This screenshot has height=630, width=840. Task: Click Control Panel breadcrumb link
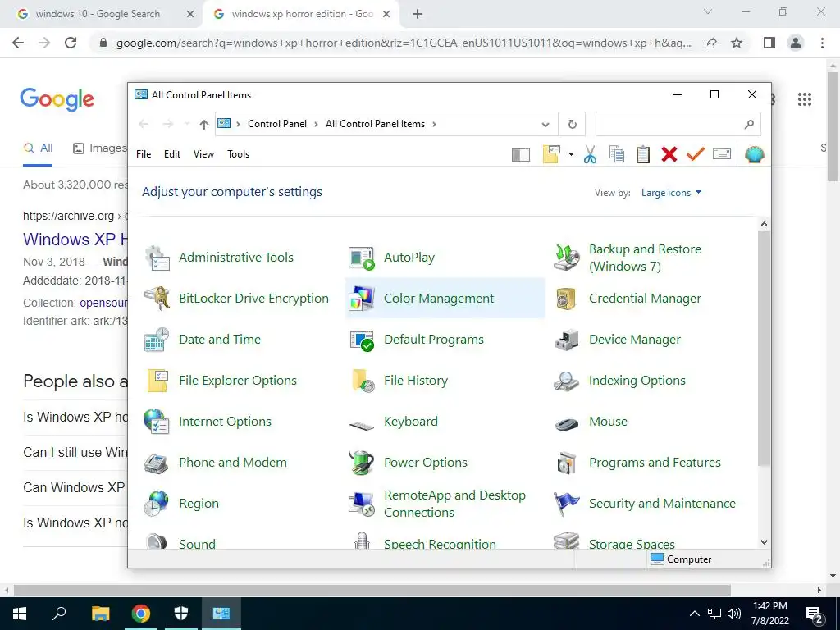point(277,125)
